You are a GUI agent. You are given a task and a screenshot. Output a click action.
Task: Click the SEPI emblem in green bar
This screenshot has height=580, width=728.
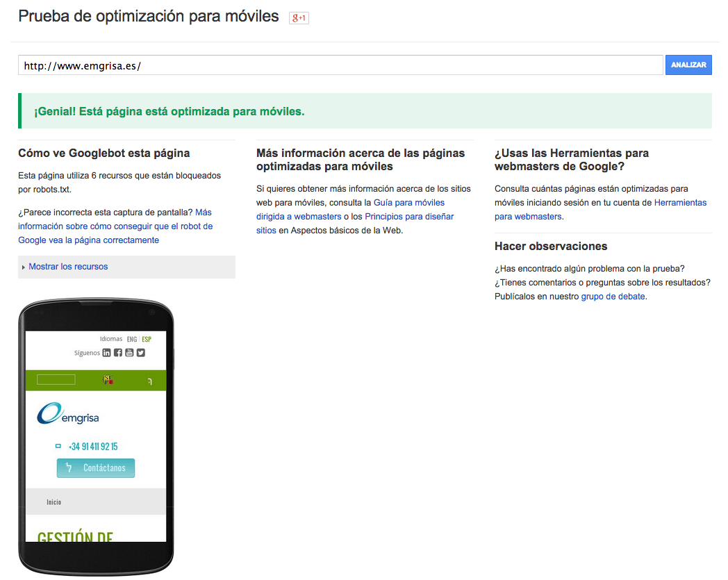pyautogui.click(x=108, y=380)
